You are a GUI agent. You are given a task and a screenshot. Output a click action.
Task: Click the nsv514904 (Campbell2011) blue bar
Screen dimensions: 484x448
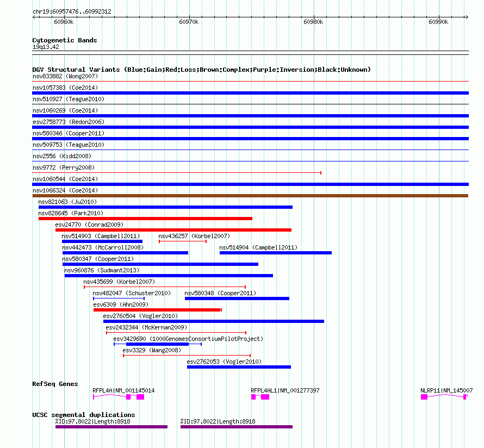[276, 253]
